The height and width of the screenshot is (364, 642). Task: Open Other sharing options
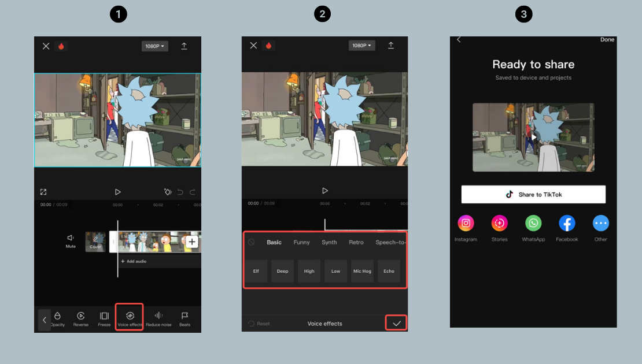point(601,228)
